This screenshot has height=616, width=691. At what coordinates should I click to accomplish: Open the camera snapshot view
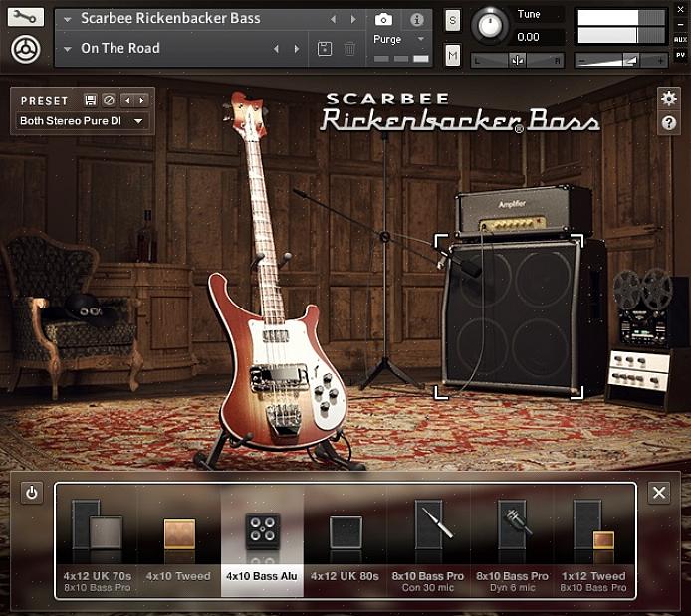coord(383,19)
